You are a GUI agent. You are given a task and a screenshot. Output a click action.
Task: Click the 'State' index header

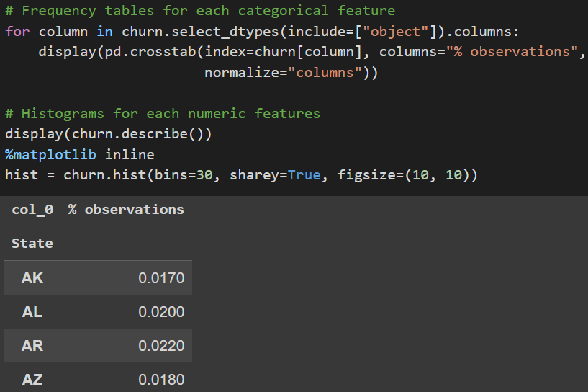(32, 244)
